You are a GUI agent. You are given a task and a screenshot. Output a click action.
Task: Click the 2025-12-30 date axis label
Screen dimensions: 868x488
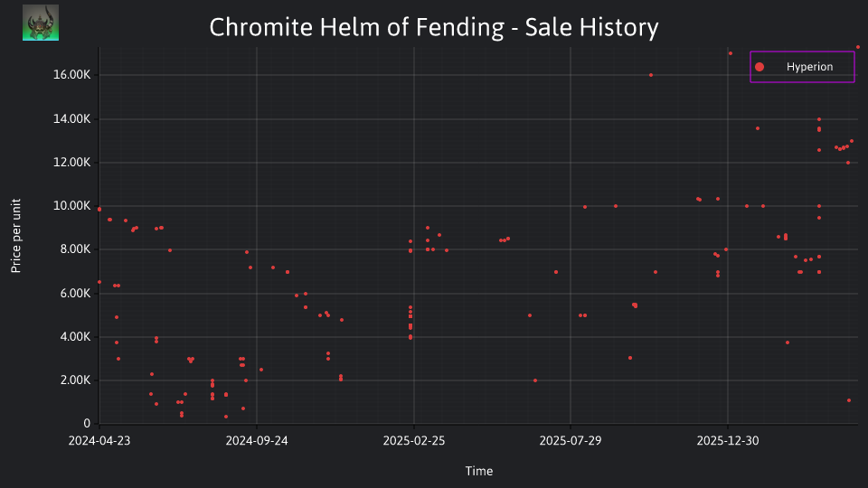[x=728, y=441]
